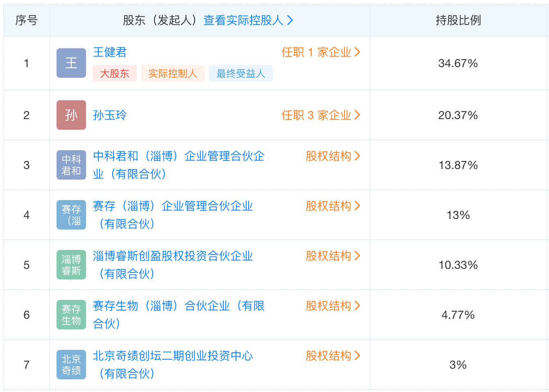Click the 赛存(淄 avatar icon
This screenshot has width=549, height=392.
[71, 215]
